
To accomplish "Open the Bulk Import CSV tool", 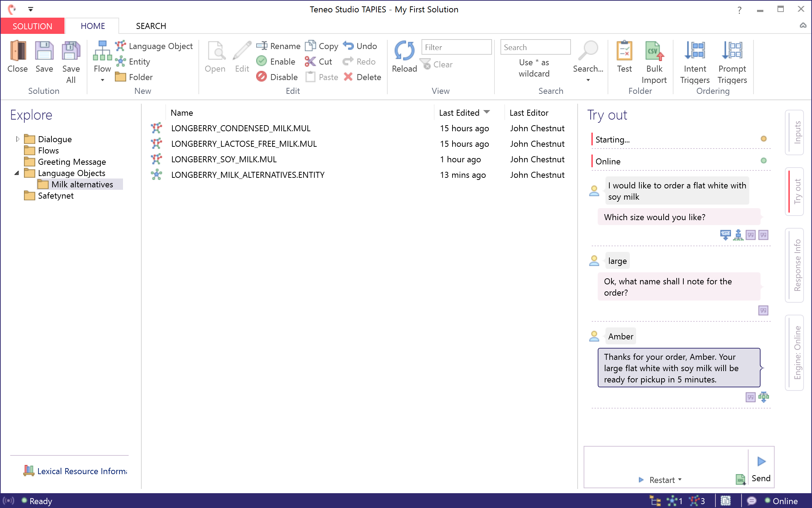I will point(654,51).
